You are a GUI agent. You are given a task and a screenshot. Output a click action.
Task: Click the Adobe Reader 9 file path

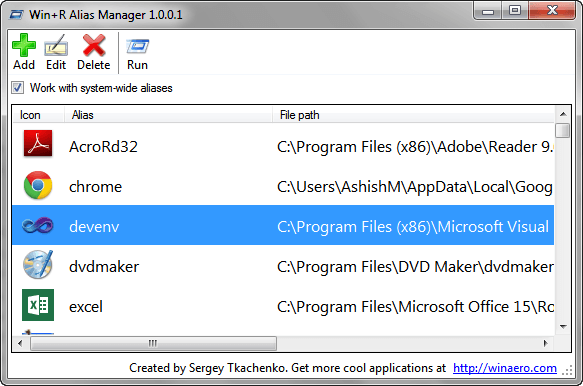point(415,147)
